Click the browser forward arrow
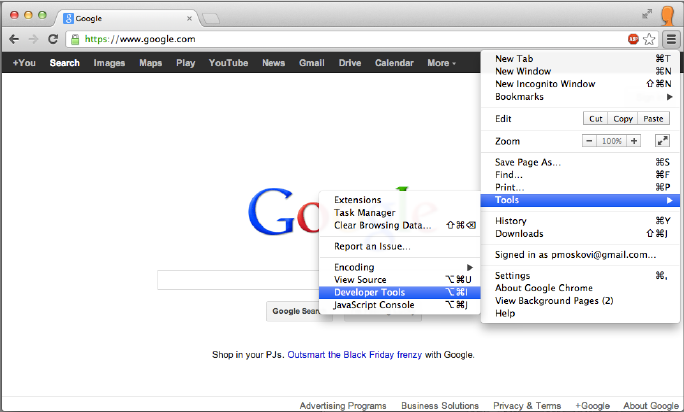The width and height of the screenshot is (684, 412). 33,39
